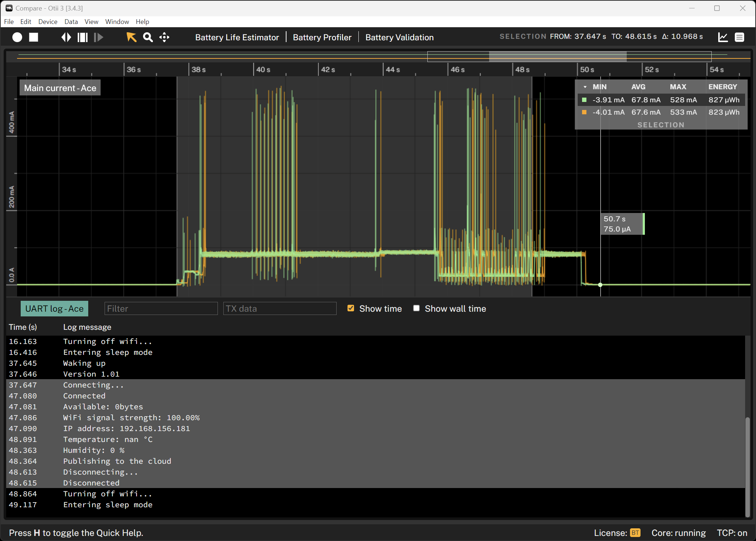The image size is (756, 541).
Task: Enable the Show wall time checkbox
Action: 416,308
